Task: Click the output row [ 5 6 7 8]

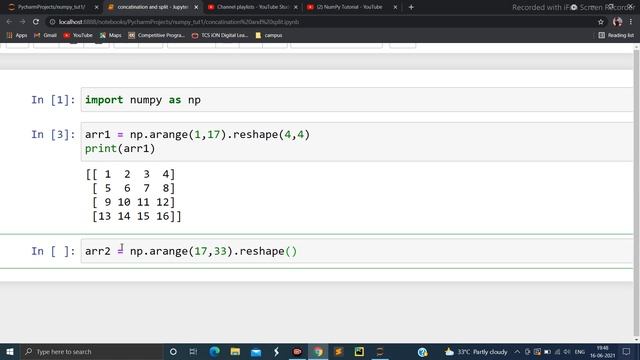Action: (133, 188)
